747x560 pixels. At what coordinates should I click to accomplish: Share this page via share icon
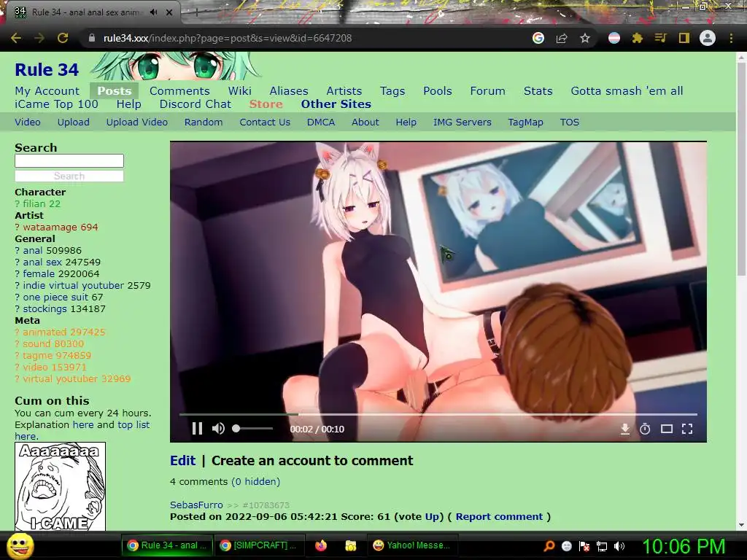[x=562, y=38]
